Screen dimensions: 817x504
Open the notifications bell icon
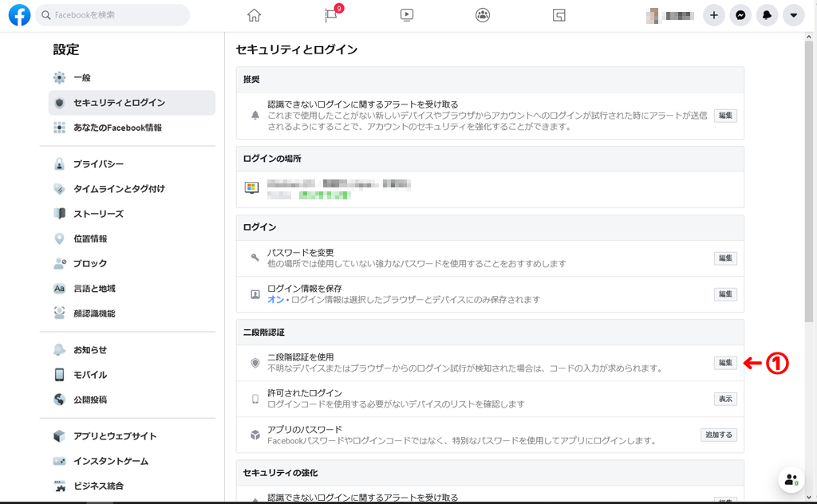[x=767, y=15]
